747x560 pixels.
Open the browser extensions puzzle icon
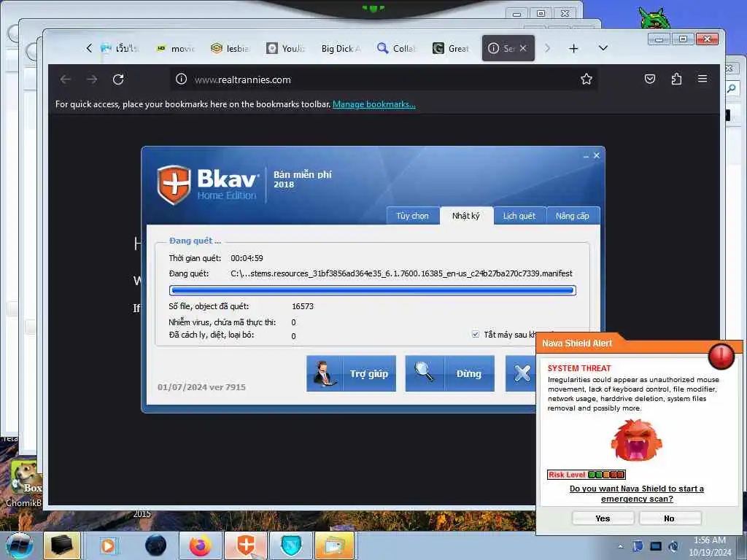(x=676, y=79)
